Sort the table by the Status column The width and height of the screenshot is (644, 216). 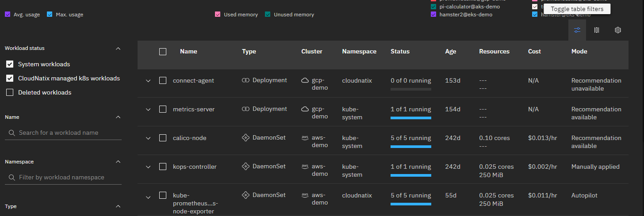pyautogui.click(x=400, y=52)
